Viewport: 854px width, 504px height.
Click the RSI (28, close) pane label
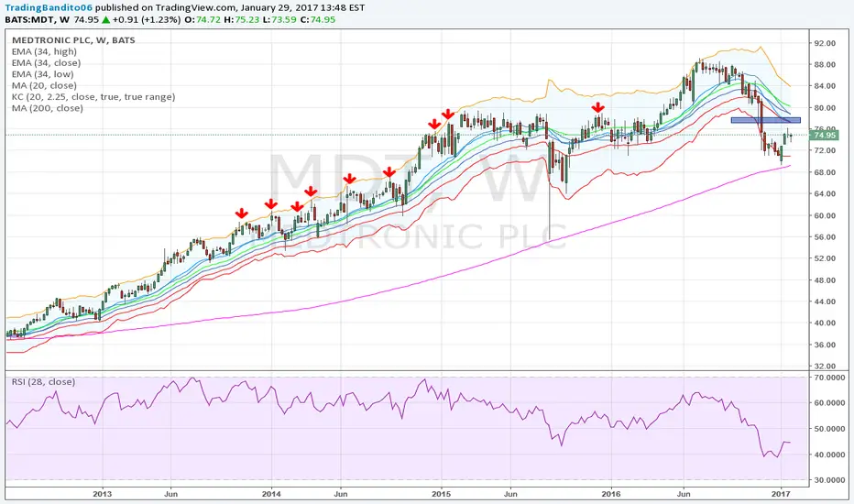(44, 382)
